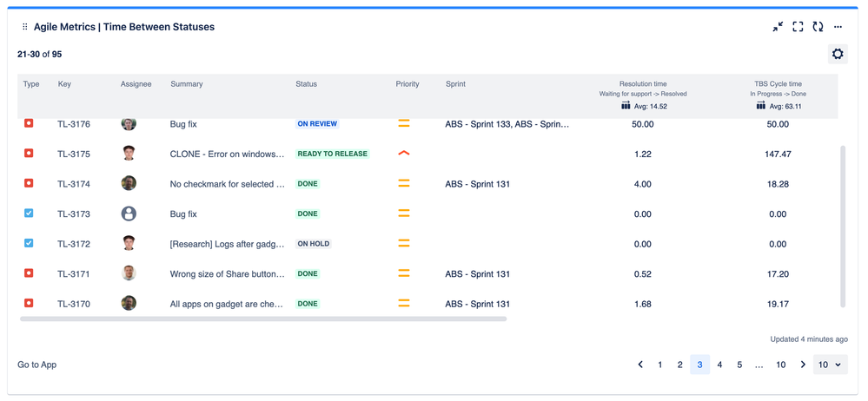The width and height of the screenshot is (868, 401).
Task: Click medium priority icon for TL-3176
Action: 404,124
